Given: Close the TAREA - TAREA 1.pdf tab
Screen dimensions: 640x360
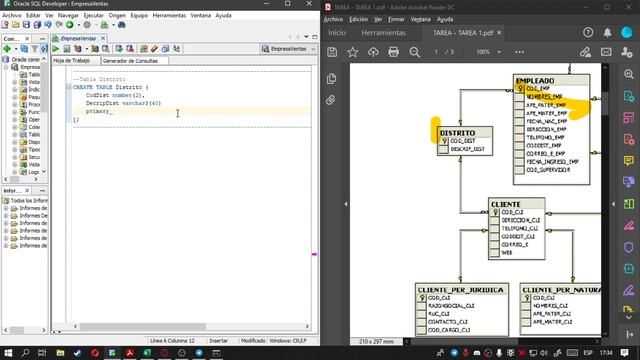Looking at the screenshot, I should [499, 33].
